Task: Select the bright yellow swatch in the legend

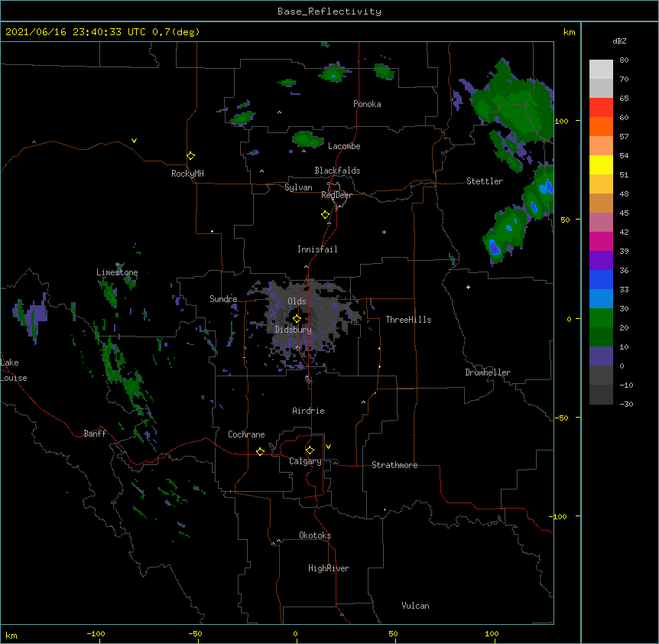Action: coord(601,164)
